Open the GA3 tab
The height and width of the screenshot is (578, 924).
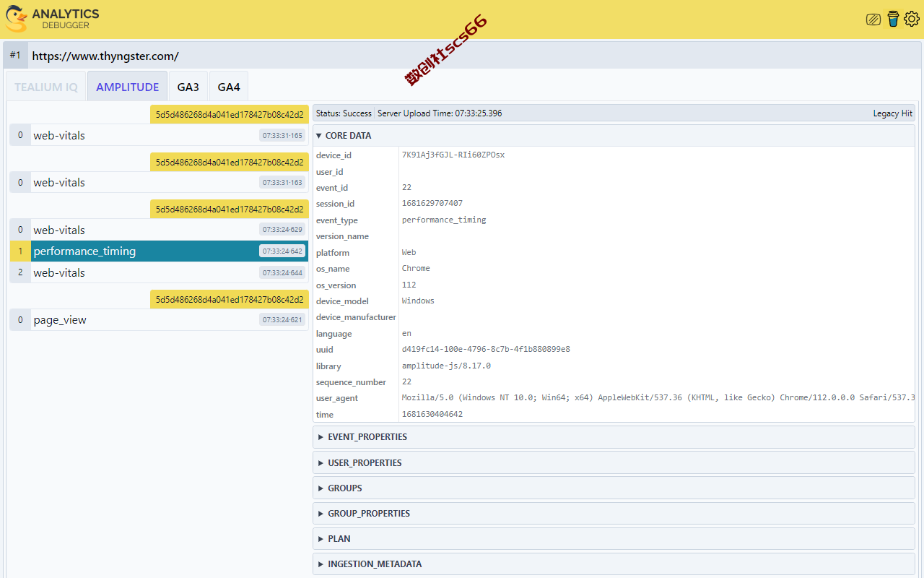point(188,87)
